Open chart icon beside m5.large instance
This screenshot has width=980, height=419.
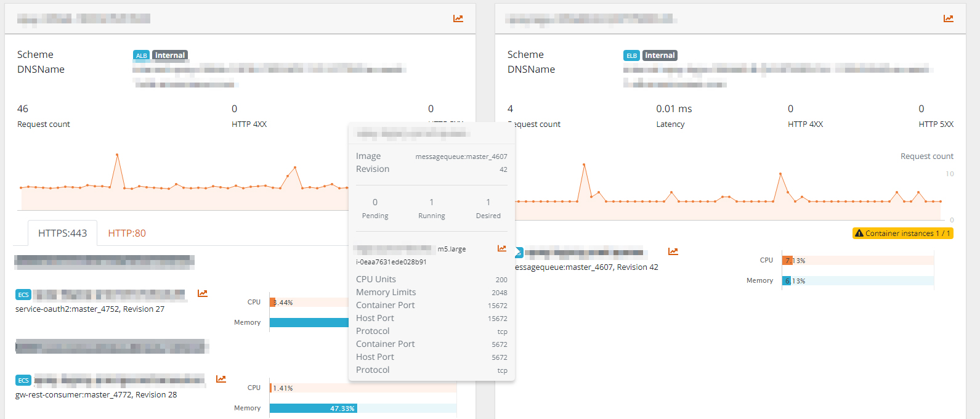(502, 248)
